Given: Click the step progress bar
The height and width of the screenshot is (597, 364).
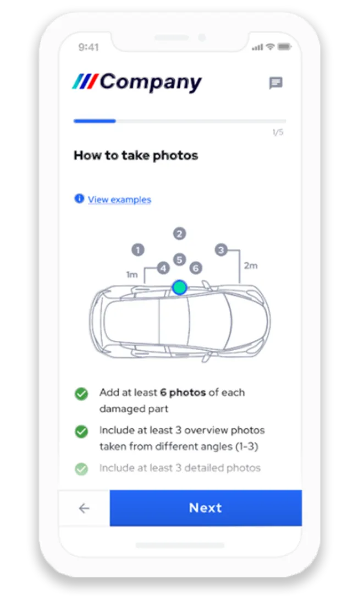Looking at the screenshot, I should [180, 121].
